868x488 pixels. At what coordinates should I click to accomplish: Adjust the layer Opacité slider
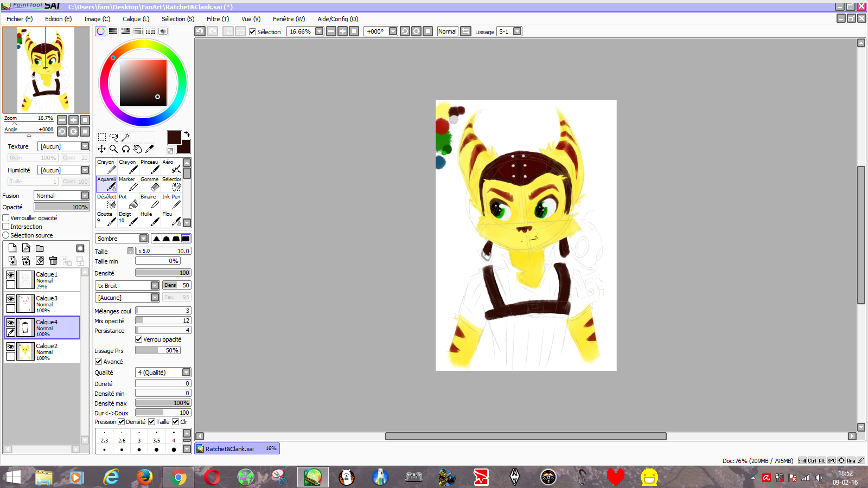click(61, 207)
